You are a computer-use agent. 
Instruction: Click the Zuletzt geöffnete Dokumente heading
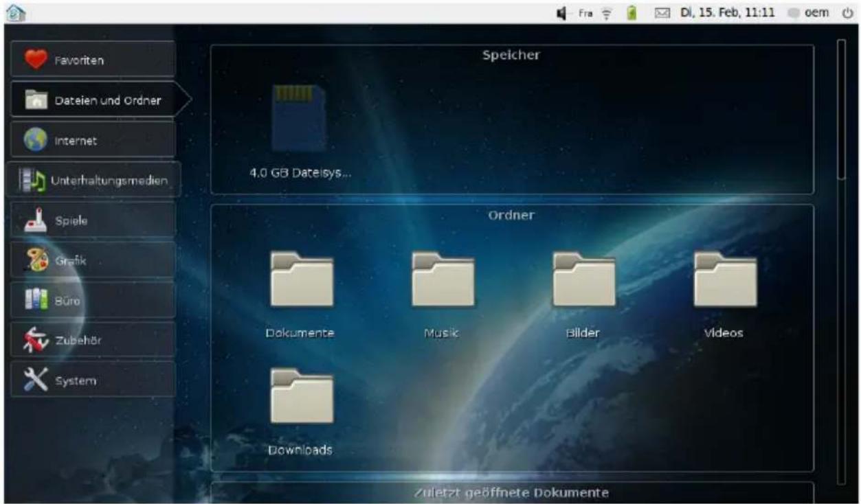point(511,492)
